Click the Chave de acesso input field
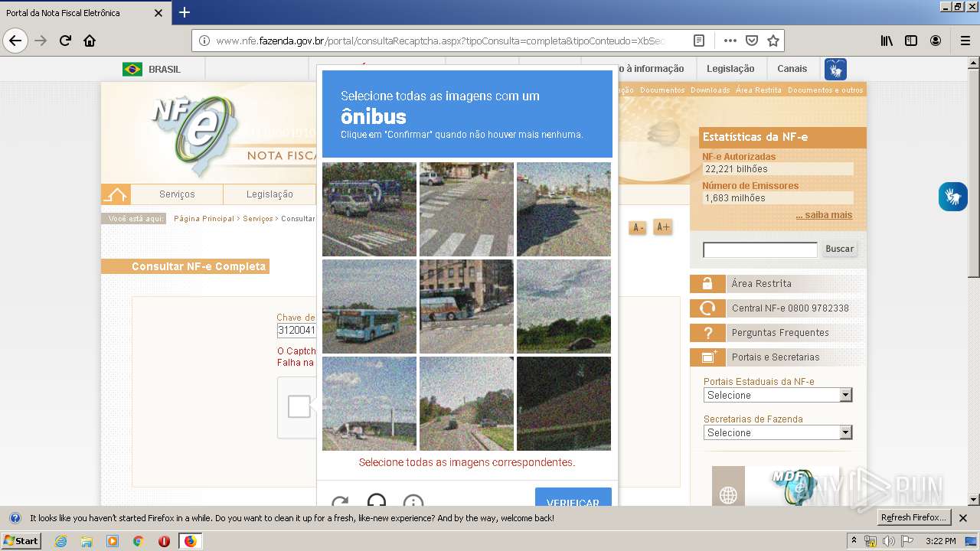 (x=297, y=331)
